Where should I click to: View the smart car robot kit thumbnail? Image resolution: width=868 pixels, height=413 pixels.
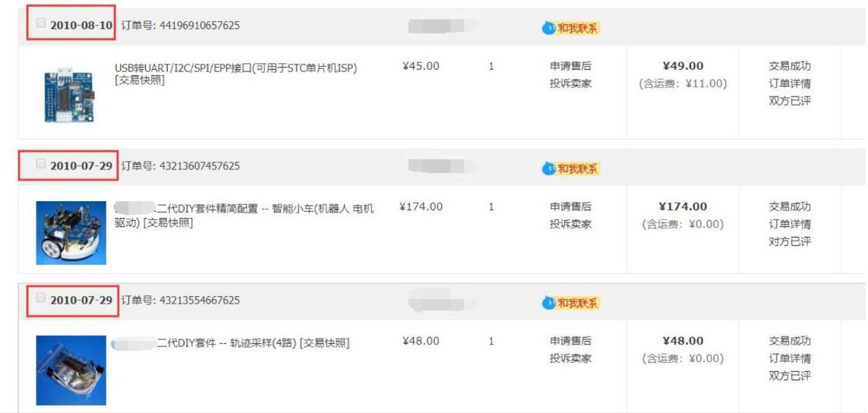[x=71, y=232]
